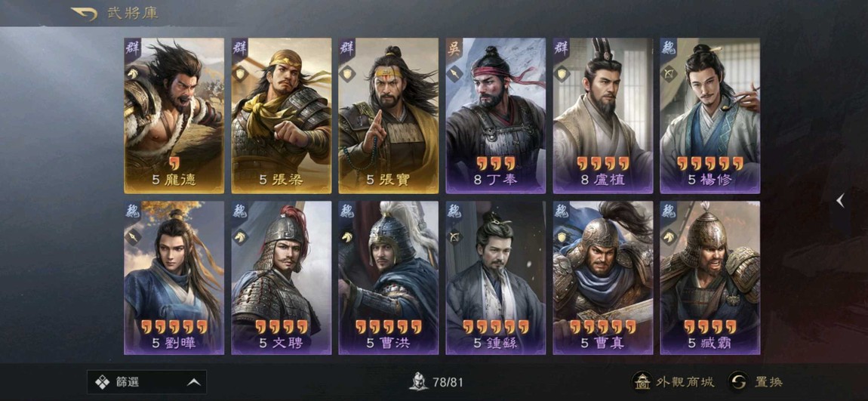868x401 pixels.
Task: Click the shield troop icon on 張梁's card
Action: [x=240, y=73]
